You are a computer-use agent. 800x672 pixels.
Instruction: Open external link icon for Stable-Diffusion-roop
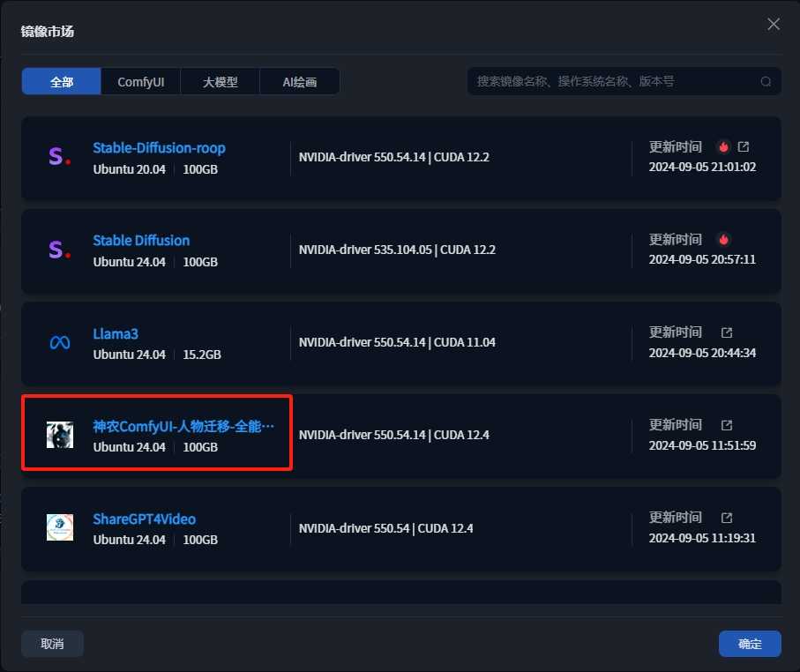click(744, 147)
